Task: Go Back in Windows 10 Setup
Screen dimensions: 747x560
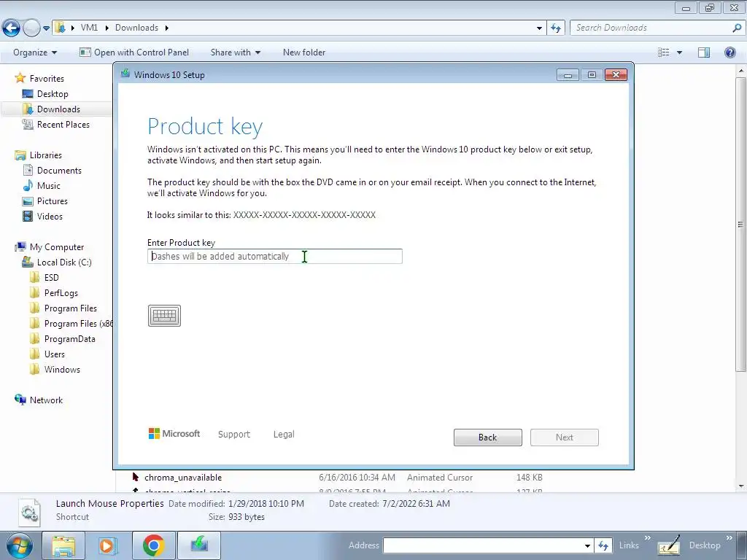Action: (488, 437)
